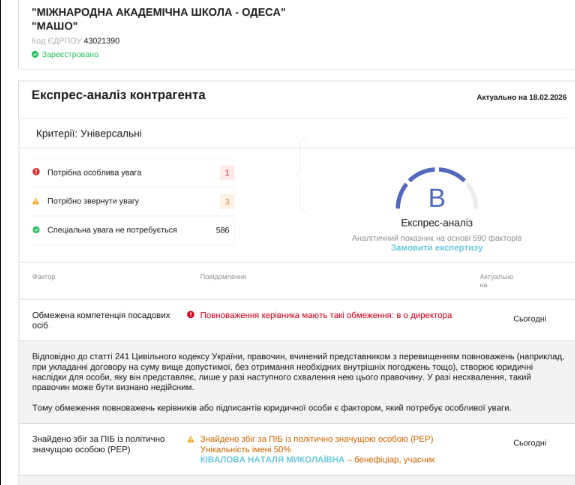Click the orange count badge showing 3

click(x=227, y=202)
